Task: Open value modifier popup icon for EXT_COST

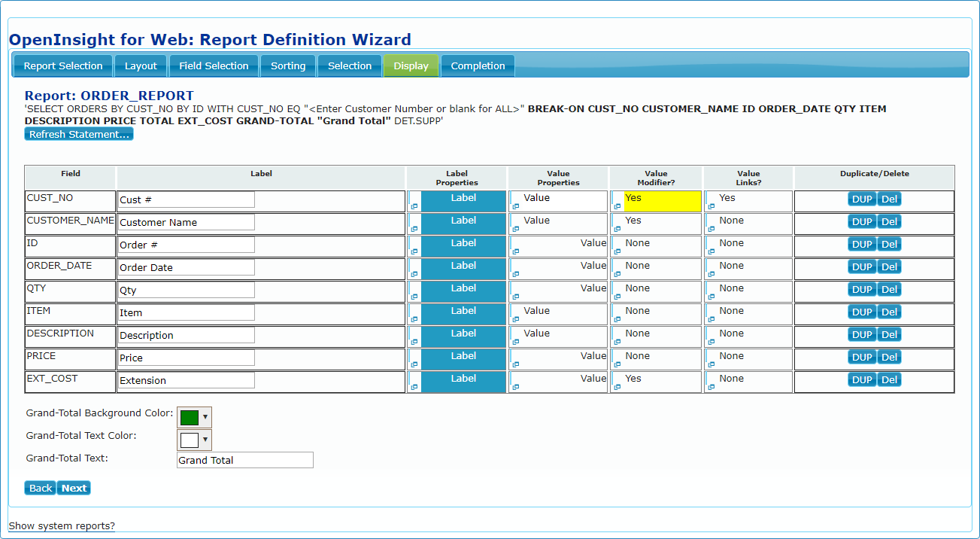Action: point(617,387)
